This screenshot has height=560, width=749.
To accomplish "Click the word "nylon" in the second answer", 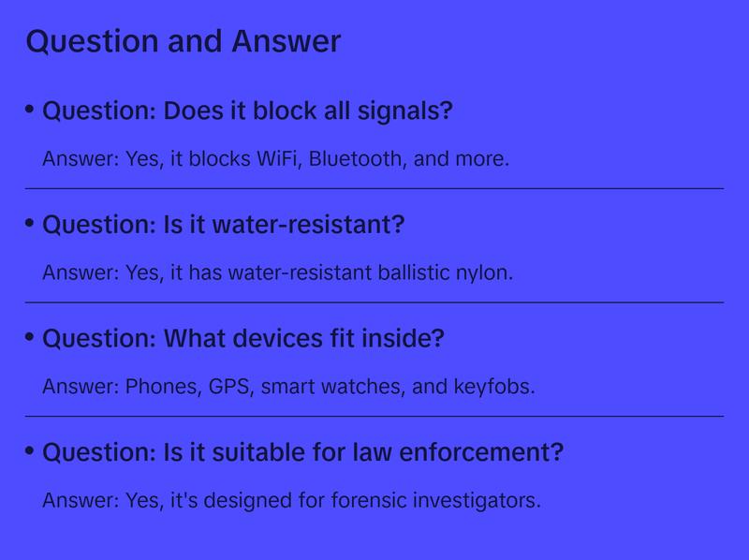I will point(488,273).
